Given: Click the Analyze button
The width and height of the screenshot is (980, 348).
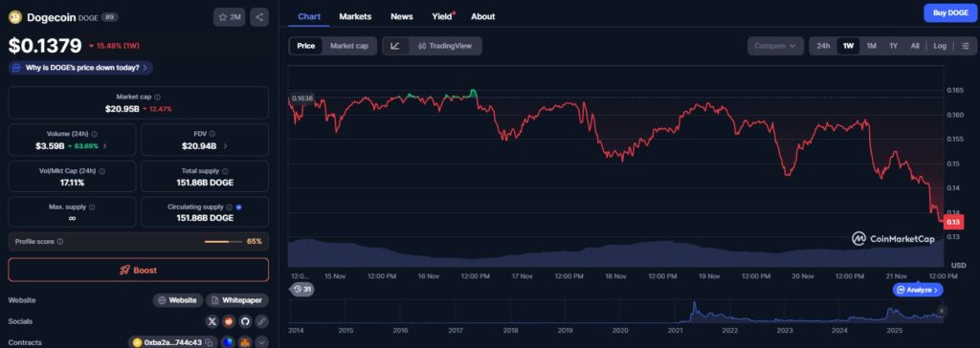Looking at the screenshot, I should (918, 290).
